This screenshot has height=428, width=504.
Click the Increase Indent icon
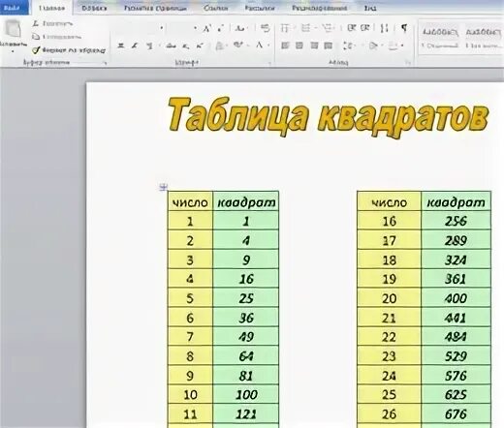point(365,28)
